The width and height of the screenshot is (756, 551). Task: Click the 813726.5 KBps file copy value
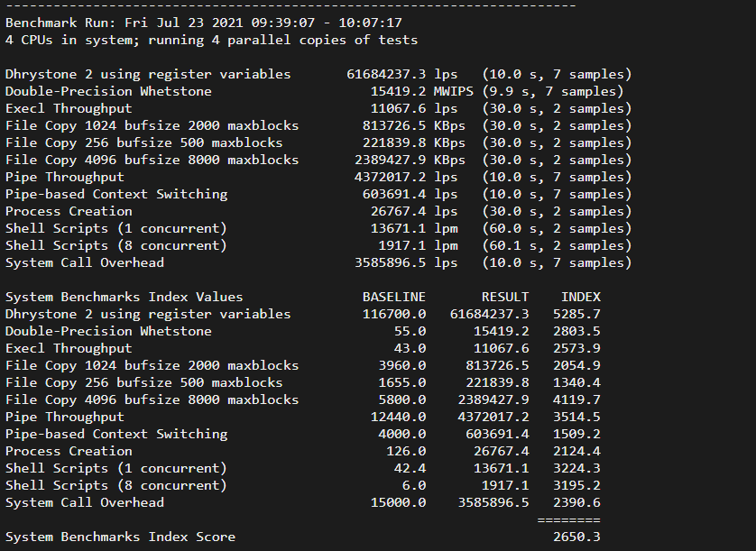click(x=414, y=126)
